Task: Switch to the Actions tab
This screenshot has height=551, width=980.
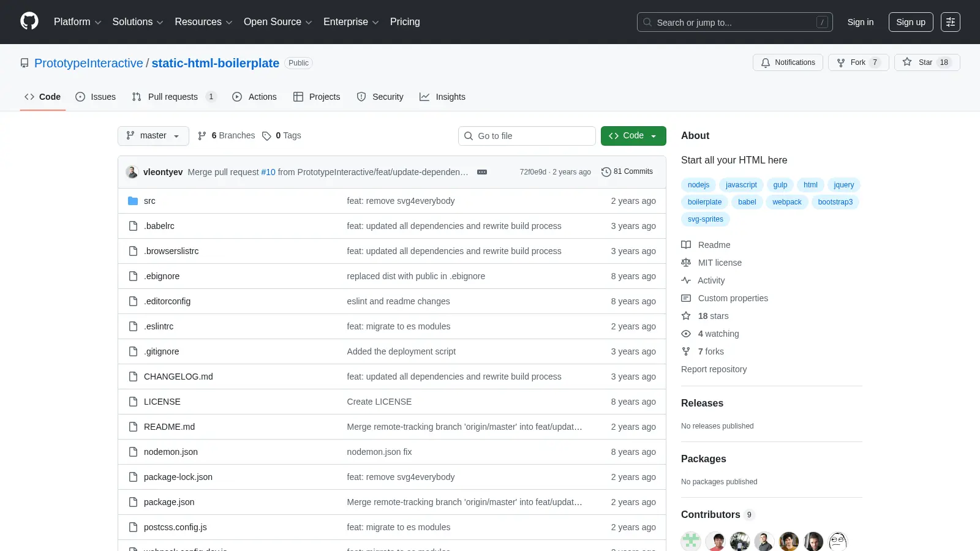Action: (x=254, y=97)
